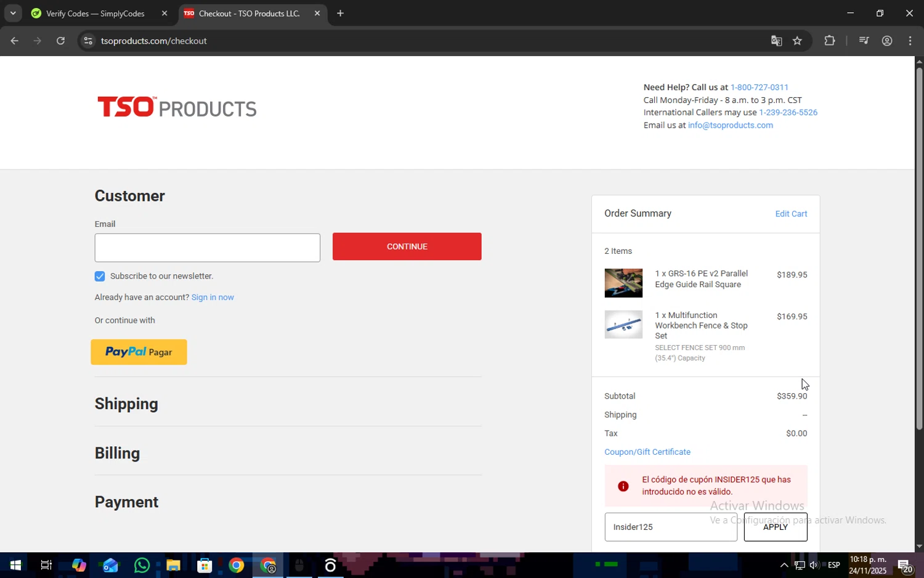Screen dimensions: 924x578
Task: Click the APPLY coupon button
Action: (776, 527)
